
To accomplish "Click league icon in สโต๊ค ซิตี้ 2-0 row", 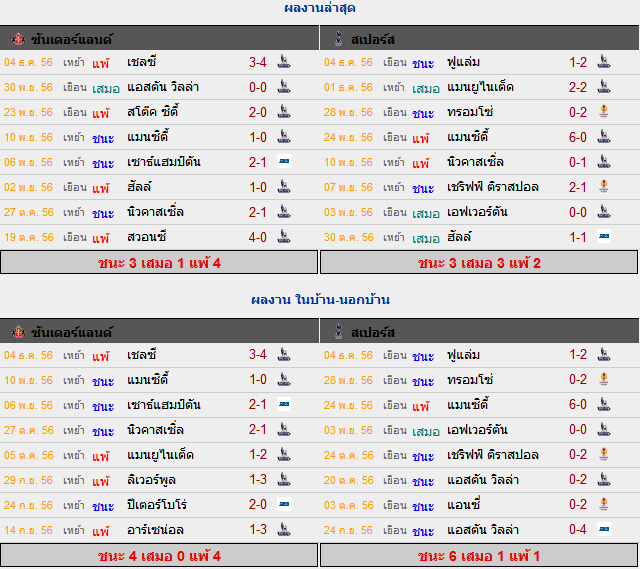I will [x=284, y=111].
